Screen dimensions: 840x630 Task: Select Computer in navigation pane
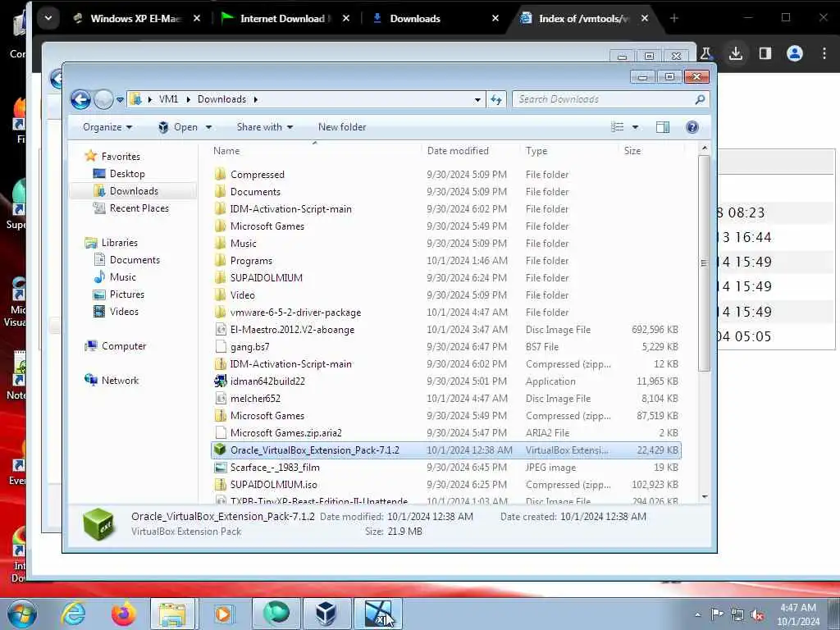[x=124, y=346]
